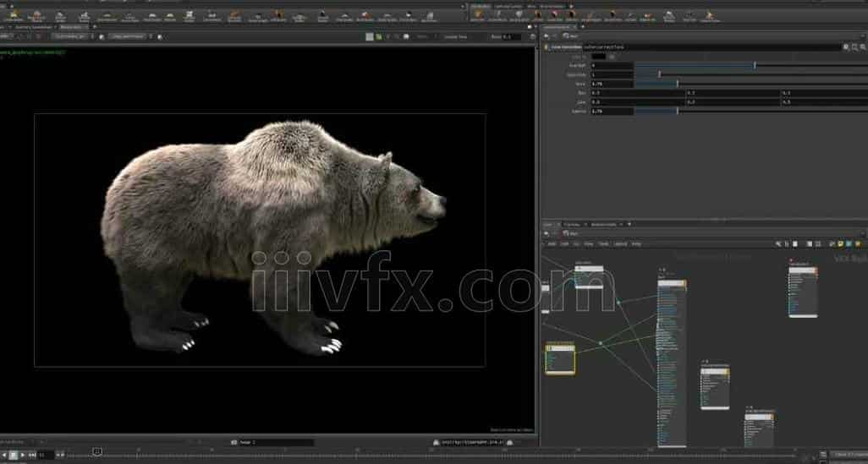Switch to the Material Palette tab
Image resolution: width=868 pixels, height=464 pixels.
(603, 225)
